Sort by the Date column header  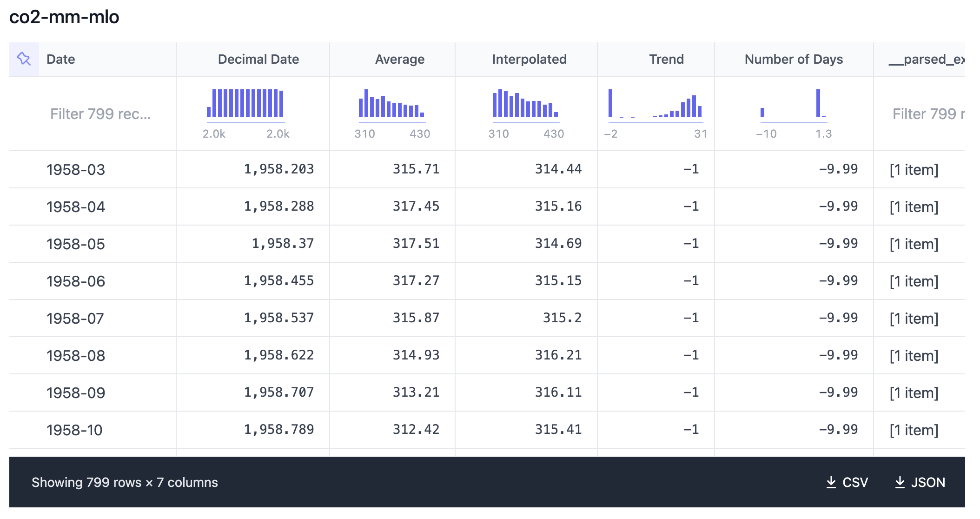click(x=61, y=59)
